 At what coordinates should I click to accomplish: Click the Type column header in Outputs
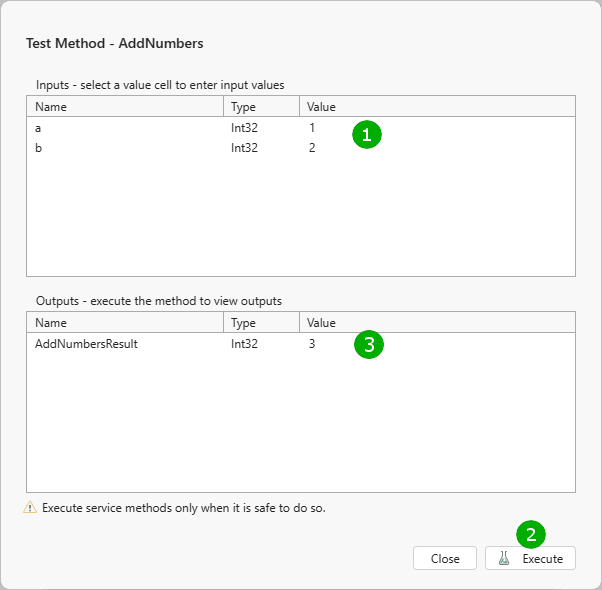click(x=244, y=323)
